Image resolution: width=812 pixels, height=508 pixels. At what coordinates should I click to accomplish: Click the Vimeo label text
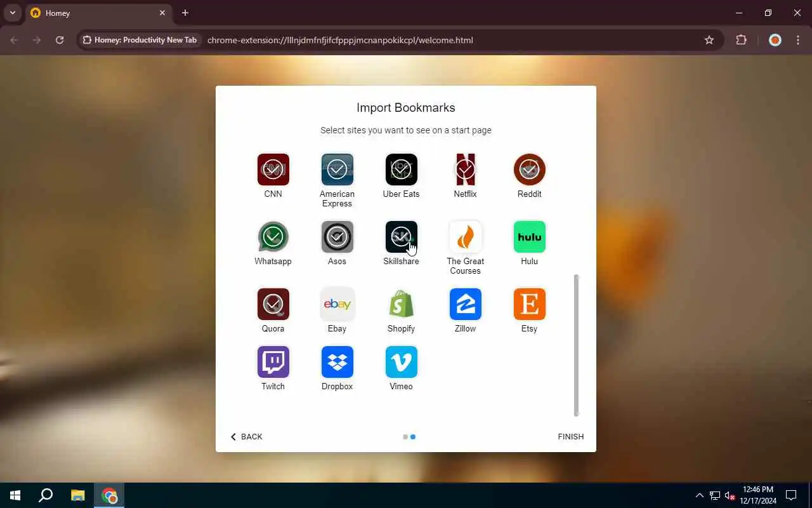click(401, 386)
